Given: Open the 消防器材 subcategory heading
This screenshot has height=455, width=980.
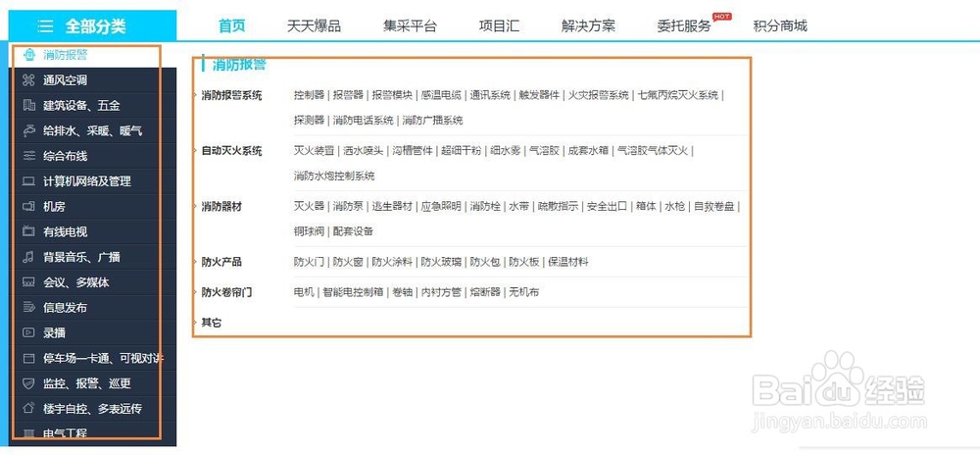Looking at the screenshot, I should point(221,207).
